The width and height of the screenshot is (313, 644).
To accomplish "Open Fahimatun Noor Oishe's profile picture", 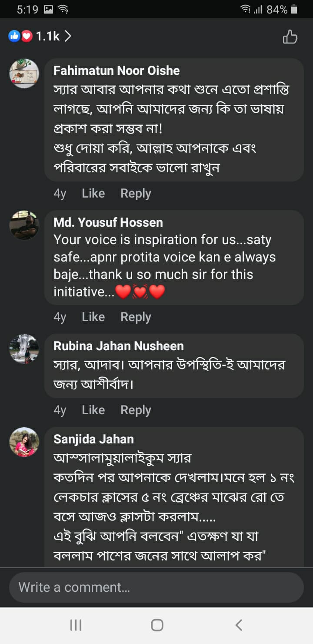I will click(x=24, y=74).
